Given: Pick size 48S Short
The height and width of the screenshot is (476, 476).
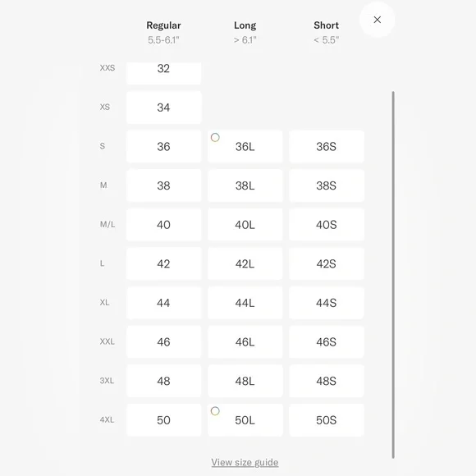Looking at the screenshot, I should [x=327, y=381].
